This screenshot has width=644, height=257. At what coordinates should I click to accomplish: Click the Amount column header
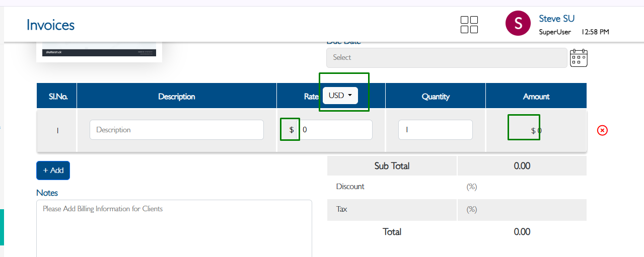pyautogui.click(x=536, y=96)
